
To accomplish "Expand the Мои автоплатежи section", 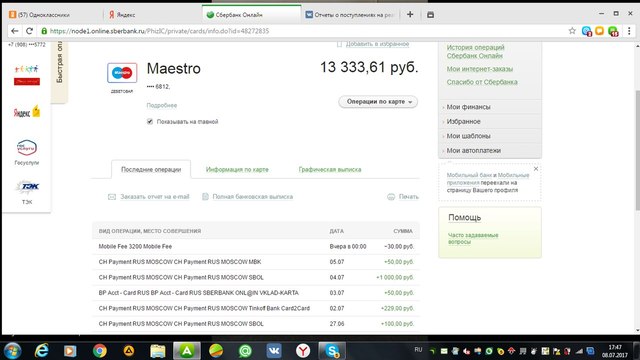I will pyautogui.click(x=473, y=151).
